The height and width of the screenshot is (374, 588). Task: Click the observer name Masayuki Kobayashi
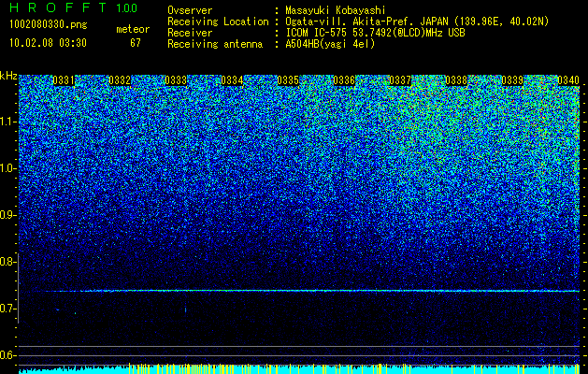(336, 10)
